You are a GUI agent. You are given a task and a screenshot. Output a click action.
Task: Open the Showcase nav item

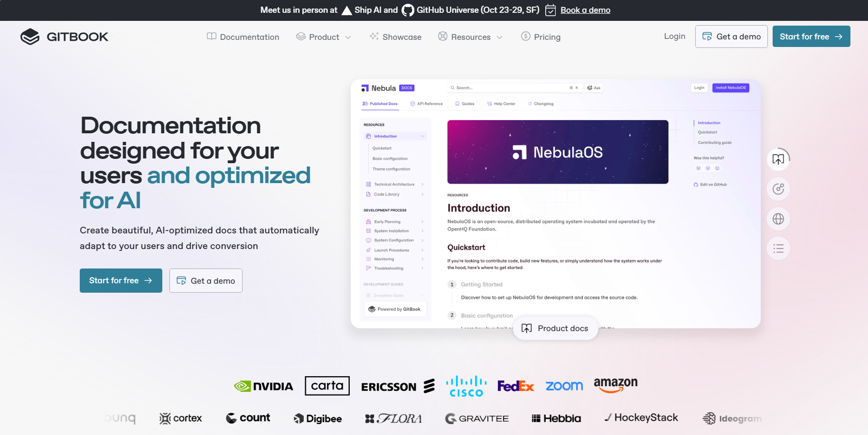coord(395,37)
